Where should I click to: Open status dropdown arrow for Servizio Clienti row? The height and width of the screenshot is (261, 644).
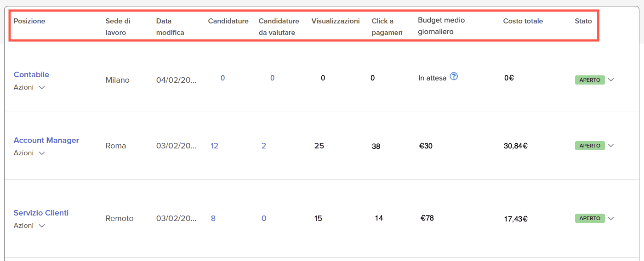coord(611,218)
